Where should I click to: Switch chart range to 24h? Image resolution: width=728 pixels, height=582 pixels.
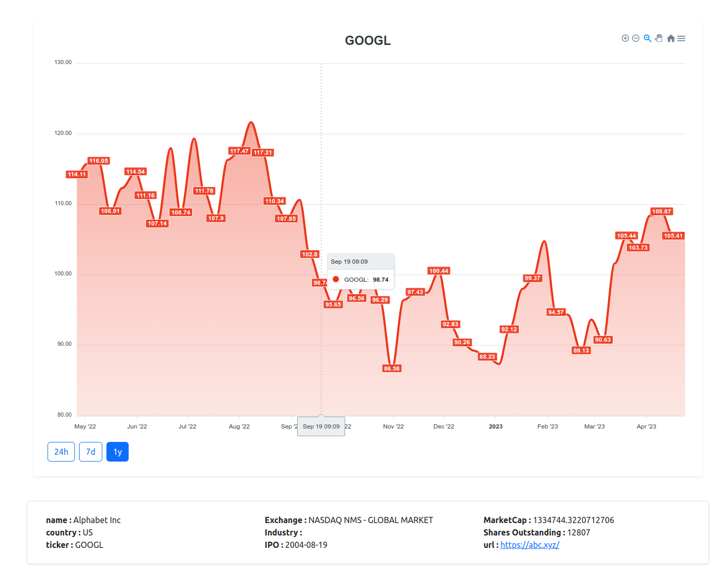[61, 452]
